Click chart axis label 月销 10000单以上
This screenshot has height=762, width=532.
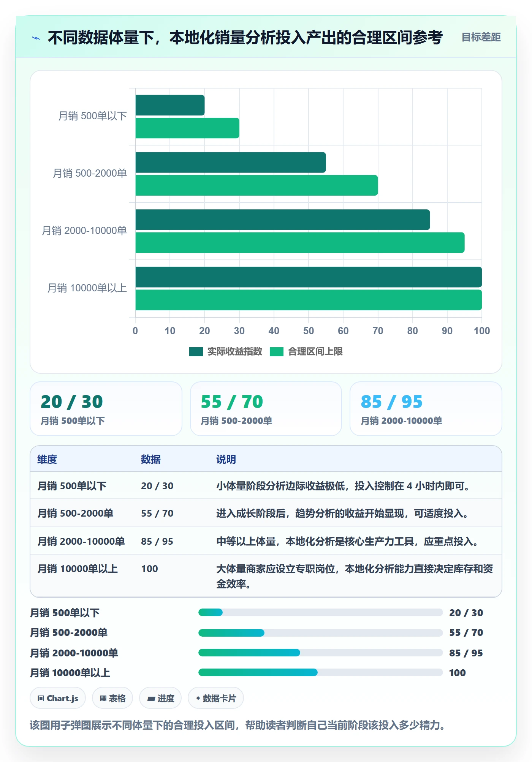click(x=87, y=288)
